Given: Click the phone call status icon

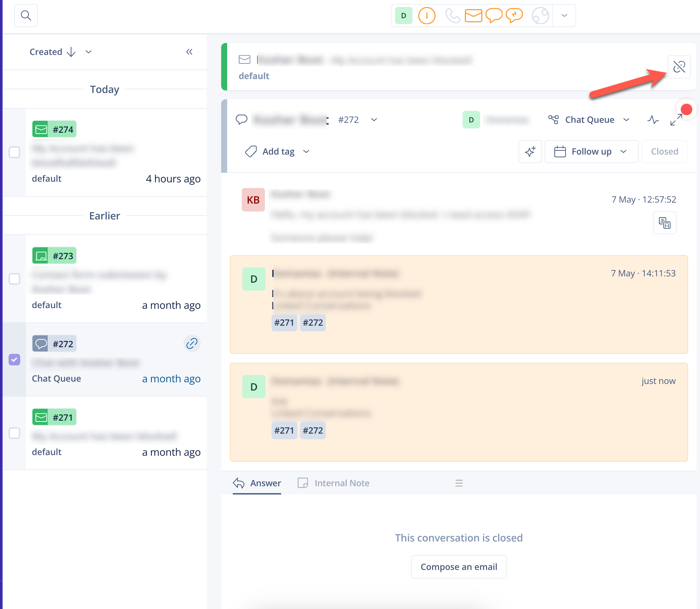Looking at the screenshot, I should 453,16.
